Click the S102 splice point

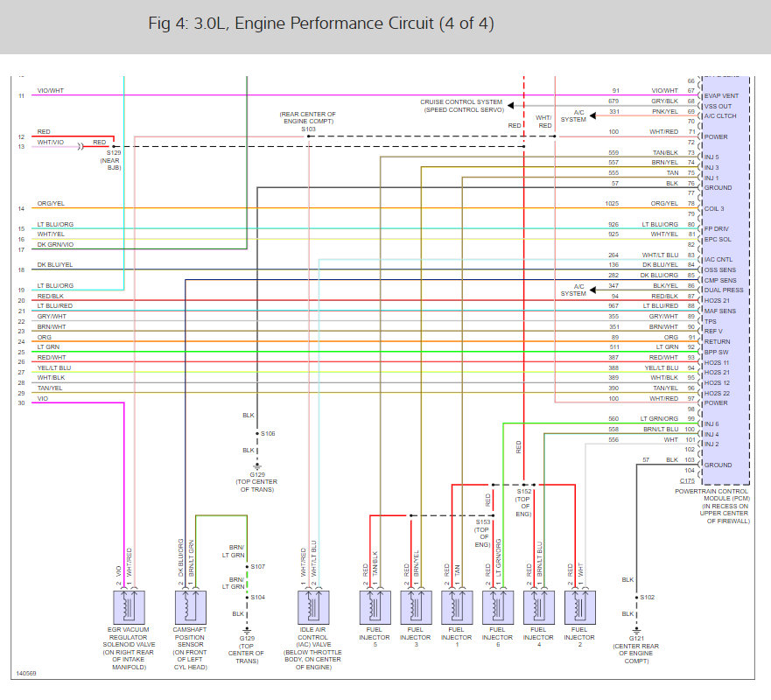(x=637, y=598)
